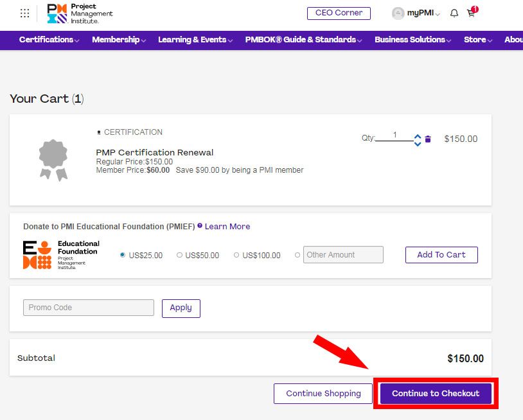The height and width of the screenshot is (420, 523).
Task: Click Save $90.00 by being a PMI member
Action: tap(240, 170)
